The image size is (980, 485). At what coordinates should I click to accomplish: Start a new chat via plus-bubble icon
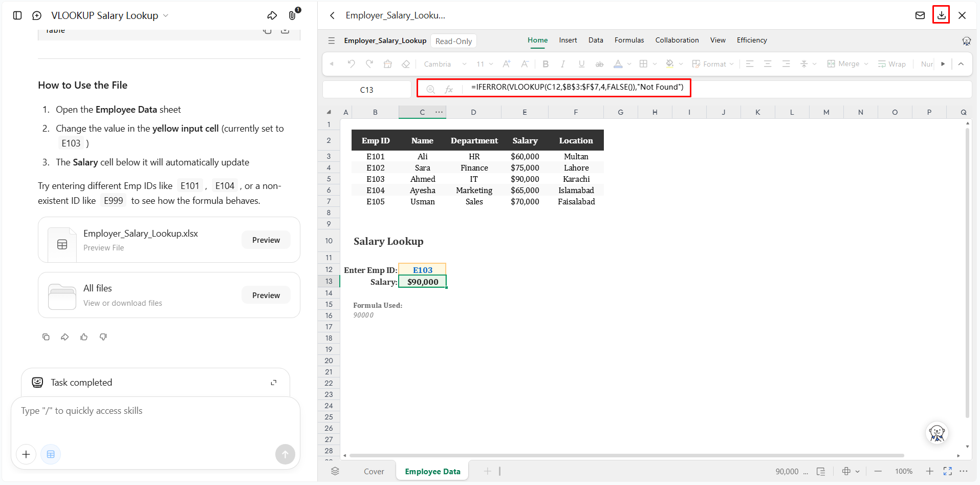[x=37, y=15]
